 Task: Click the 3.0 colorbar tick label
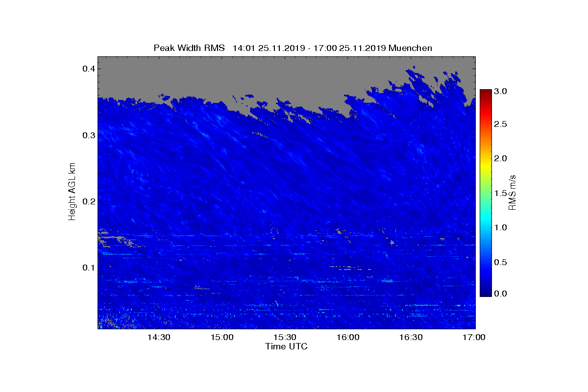tap(501, 91)
